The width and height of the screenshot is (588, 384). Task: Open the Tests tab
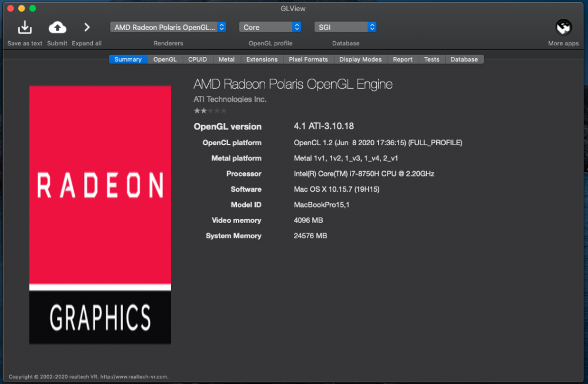[x=432, y=59]
